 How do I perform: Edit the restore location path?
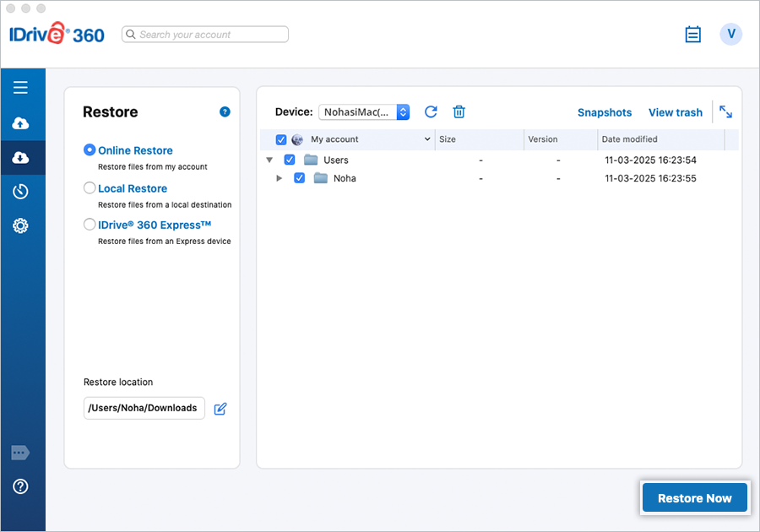(x=220, y=409)
